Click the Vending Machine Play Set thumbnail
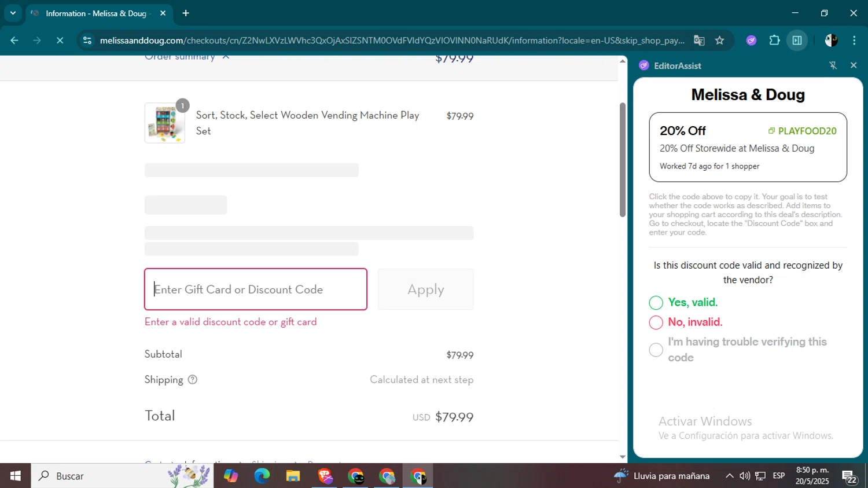This screenshot has height=488, width=868. click(165, 123)
